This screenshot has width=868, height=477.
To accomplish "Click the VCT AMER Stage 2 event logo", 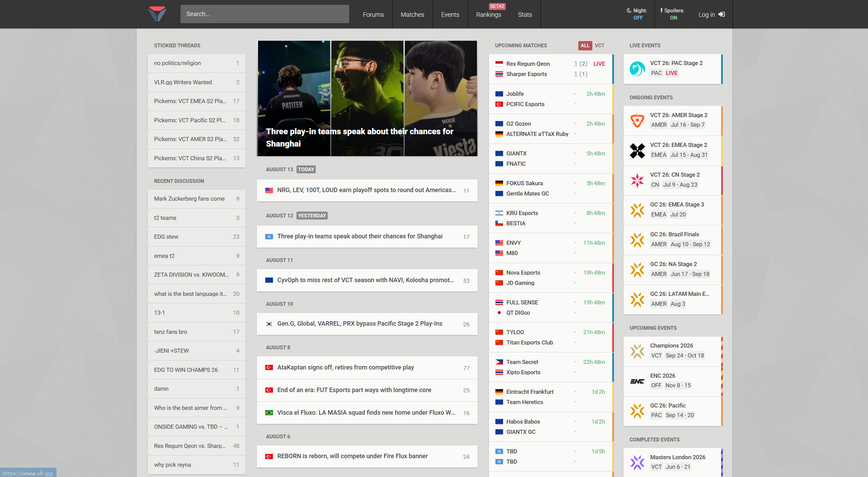I will 637,121.
